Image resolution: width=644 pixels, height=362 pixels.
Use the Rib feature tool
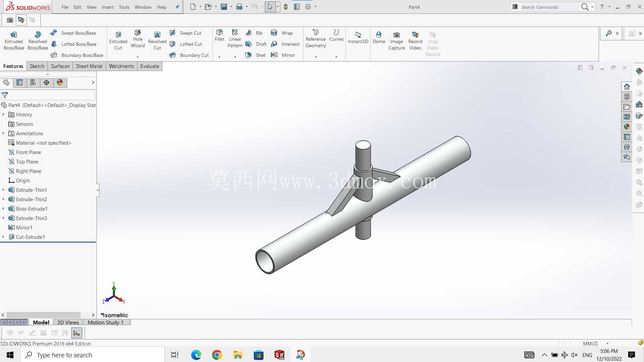(x=254, y=33)
